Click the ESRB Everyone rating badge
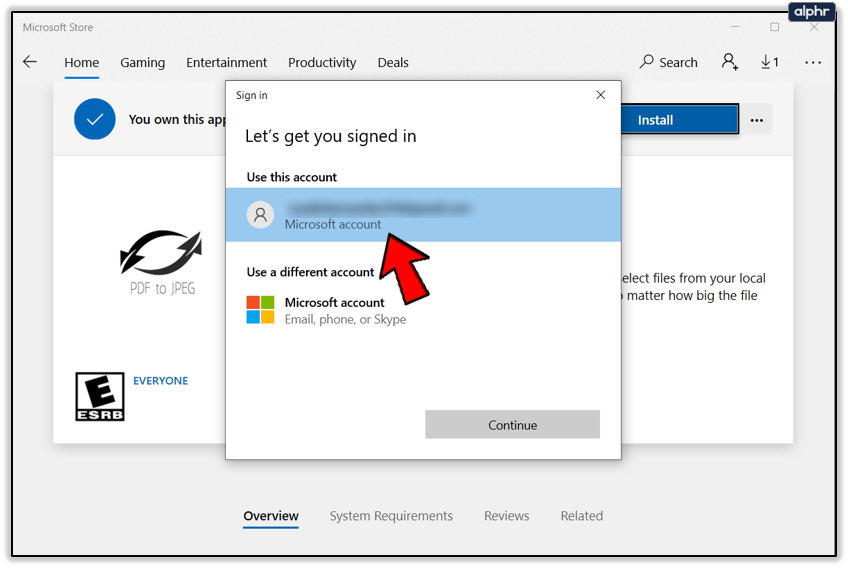This screenshot has height=568, width=848. click(x=100, y=397)
